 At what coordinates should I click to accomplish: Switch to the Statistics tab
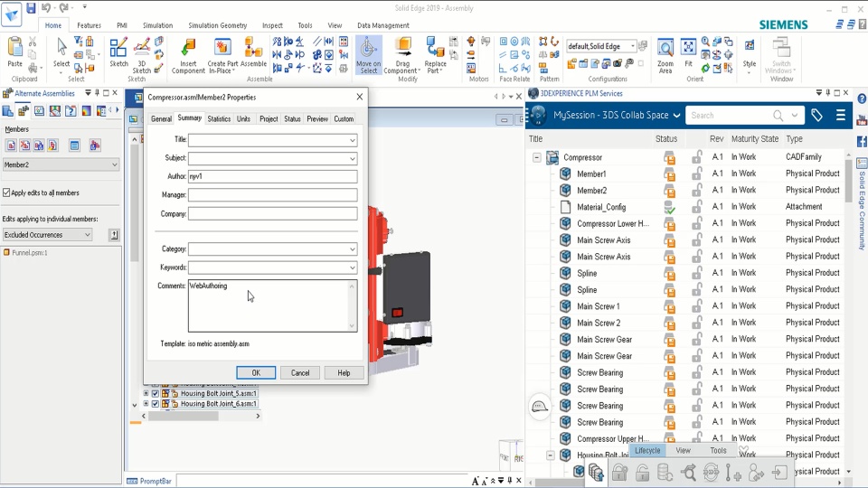pyautogui.click(x=219, y=119)
